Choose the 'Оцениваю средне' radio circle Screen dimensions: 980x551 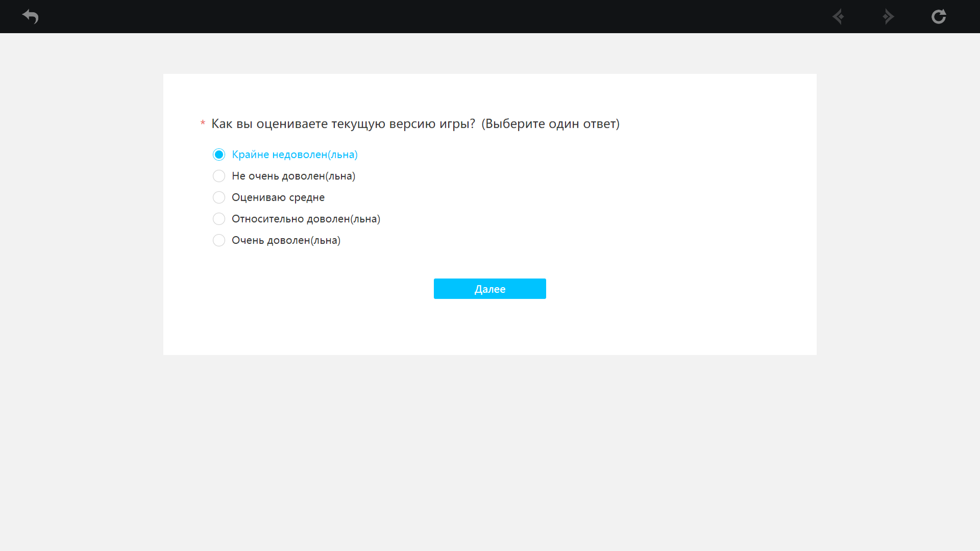[x=219, y=197]
